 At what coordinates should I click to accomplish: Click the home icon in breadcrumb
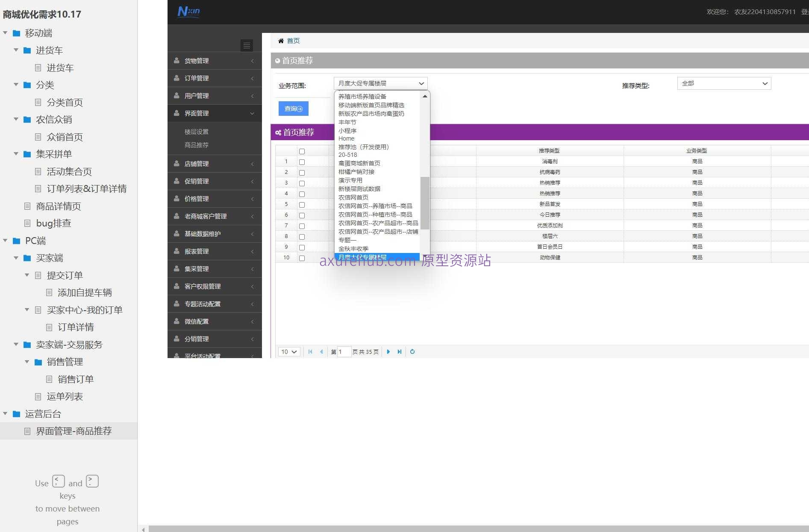point(281,41)
